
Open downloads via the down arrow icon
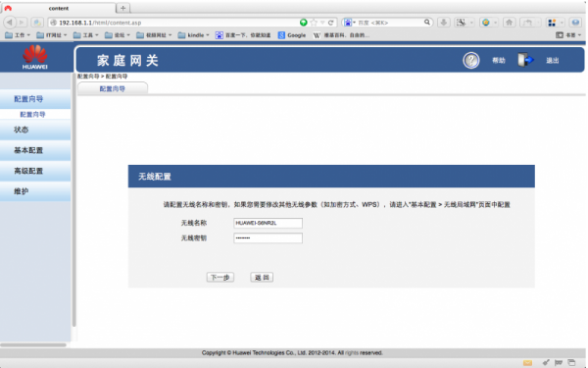click(x=444, y=23)
